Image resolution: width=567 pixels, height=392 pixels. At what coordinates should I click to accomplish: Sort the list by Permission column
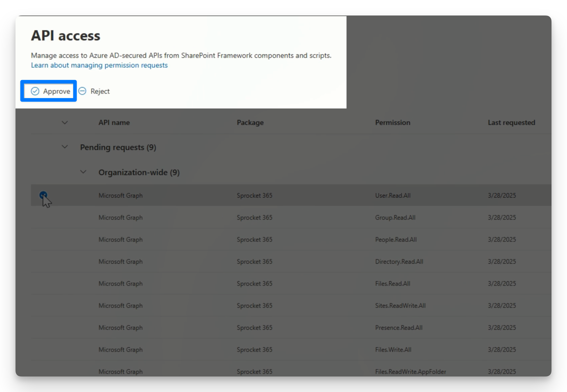point(392,122)
